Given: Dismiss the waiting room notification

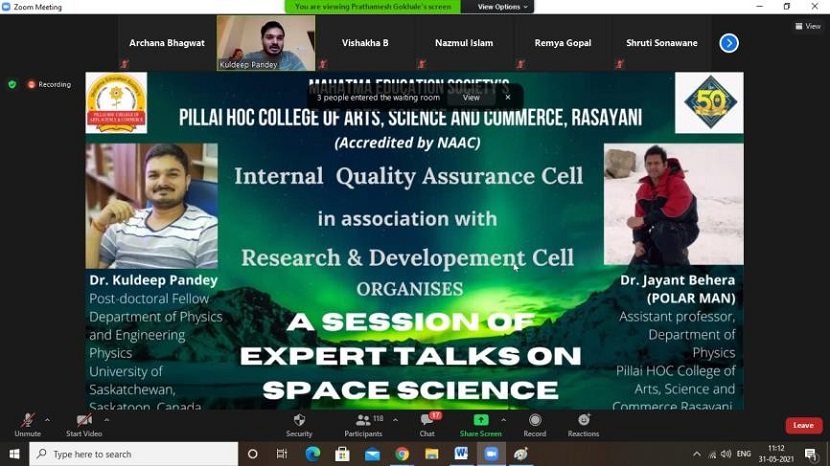Looking at the screenshot, I should [x=508, y=97].
